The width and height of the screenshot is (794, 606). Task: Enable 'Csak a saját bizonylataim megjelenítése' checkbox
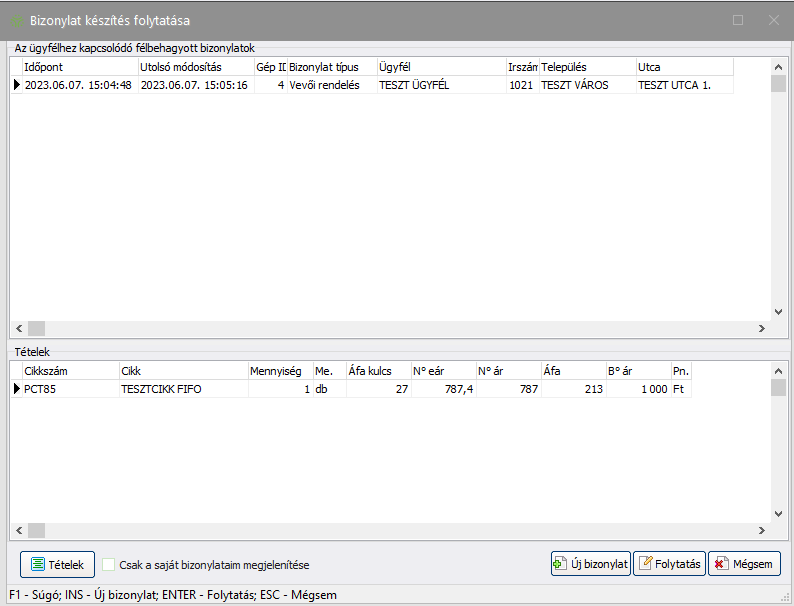click(x=109, y=564)
